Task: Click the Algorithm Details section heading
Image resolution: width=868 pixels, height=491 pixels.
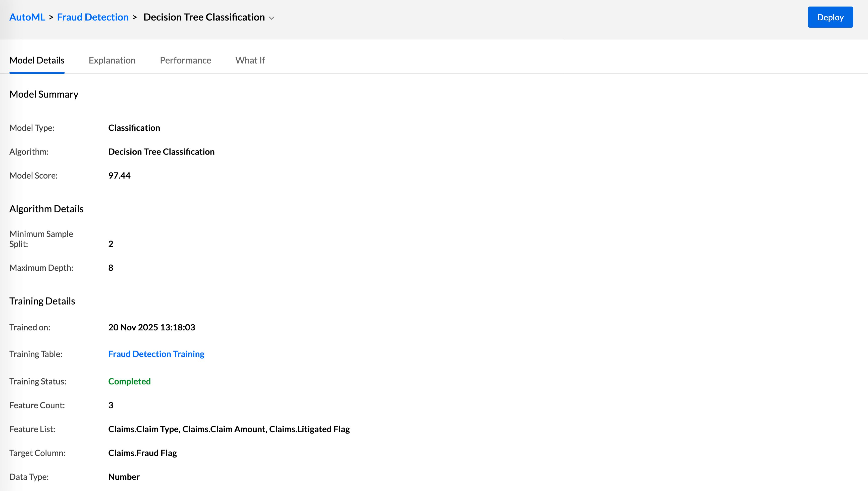Action: (x=46, y=209)
